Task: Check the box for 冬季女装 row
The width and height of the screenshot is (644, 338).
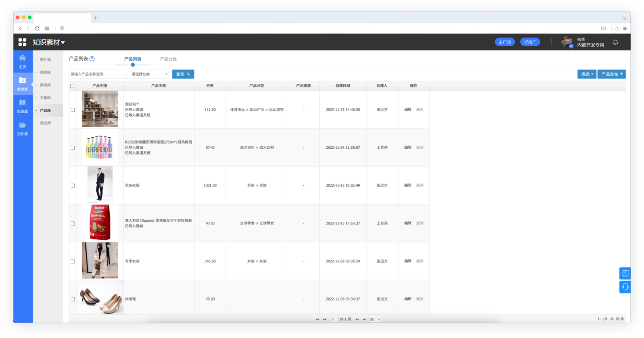Action: (x=73, y=261)
